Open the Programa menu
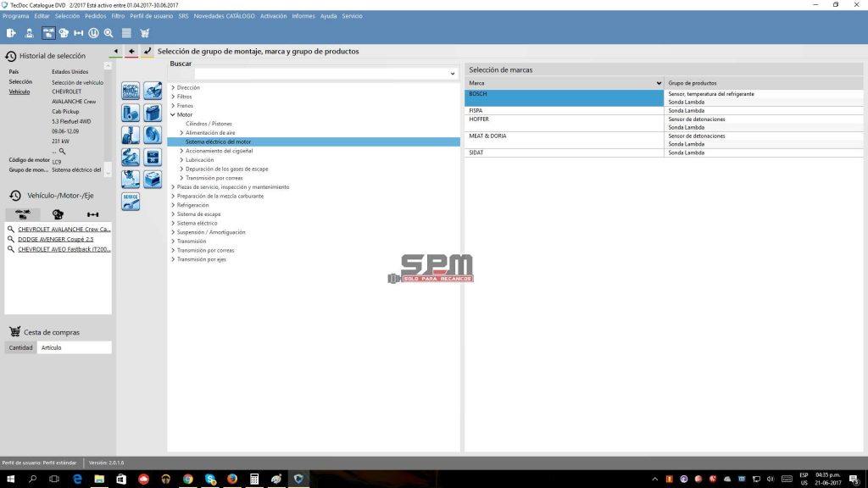This screenshot has height=488, width=868. (x=15, y=16)
